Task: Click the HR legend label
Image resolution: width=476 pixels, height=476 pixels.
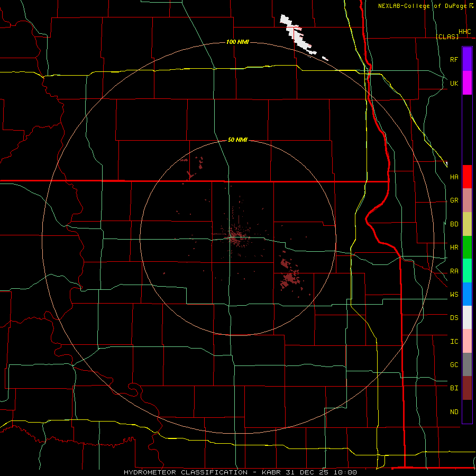Action: click(x=454, y=248)
